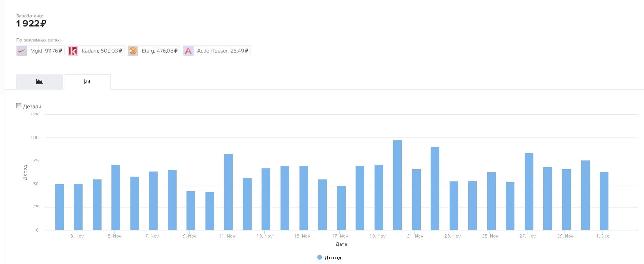The height and width of the screenshot is (264, 644).
Task: Click the bar for 22 Nov
Action: pyautogui.click(x=435, y=189)
